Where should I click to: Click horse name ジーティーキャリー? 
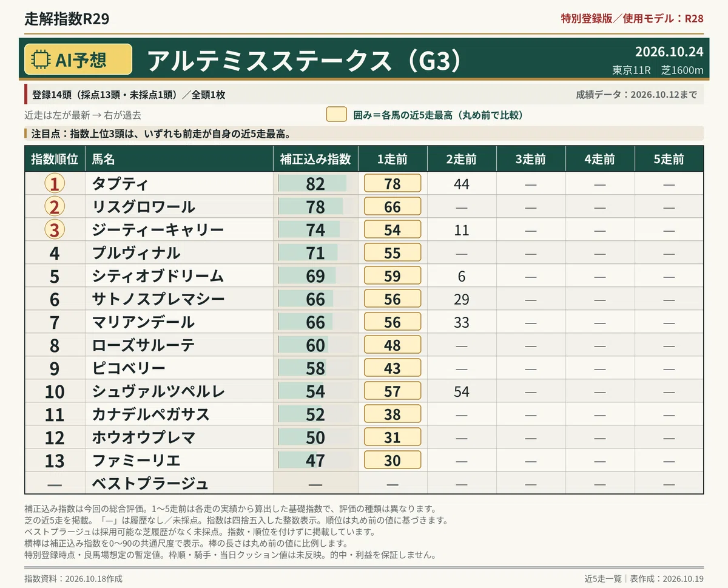[x=158, y=230]
